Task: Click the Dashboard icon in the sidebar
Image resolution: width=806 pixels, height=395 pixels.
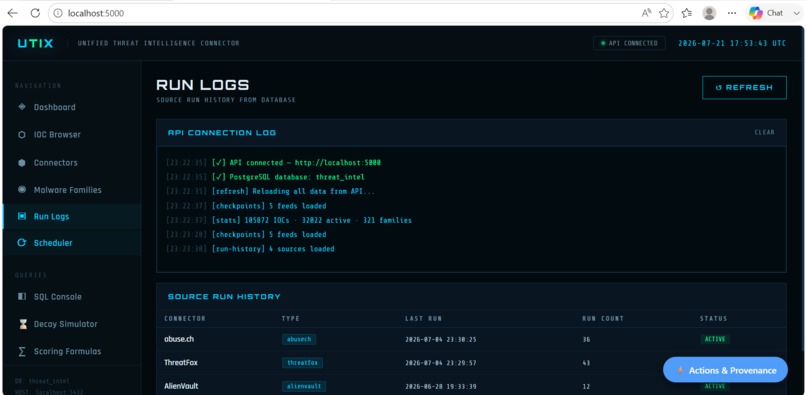Action: [x=22, y=107]
